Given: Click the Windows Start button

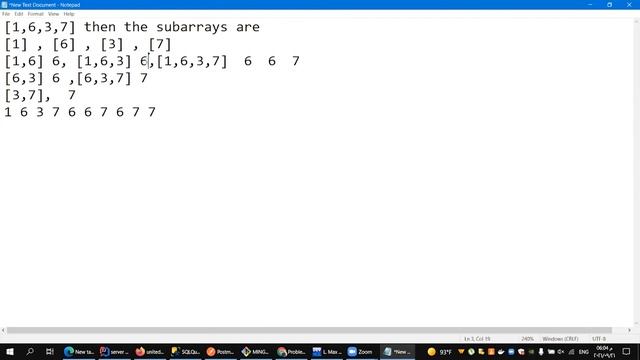Looking at the screenshot, I should [10, 351].
